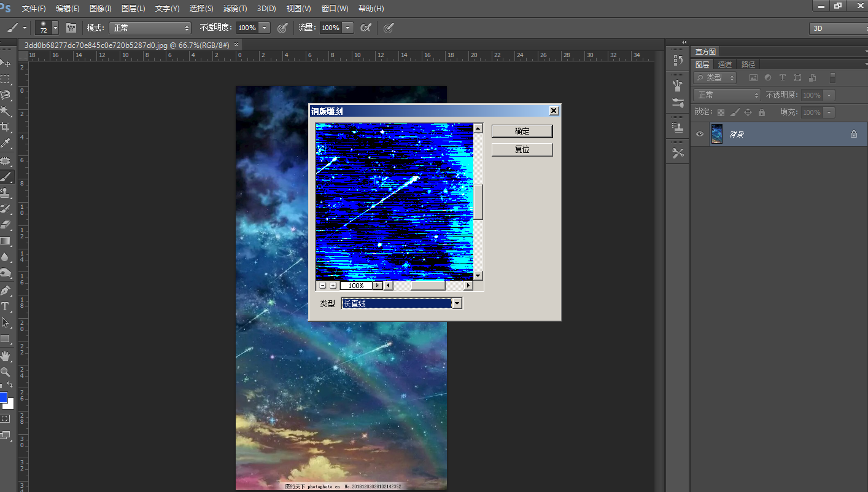This screenshot has width=868, height=492.
Task: Switch to the 通道 tab
Action: point(725,64)
